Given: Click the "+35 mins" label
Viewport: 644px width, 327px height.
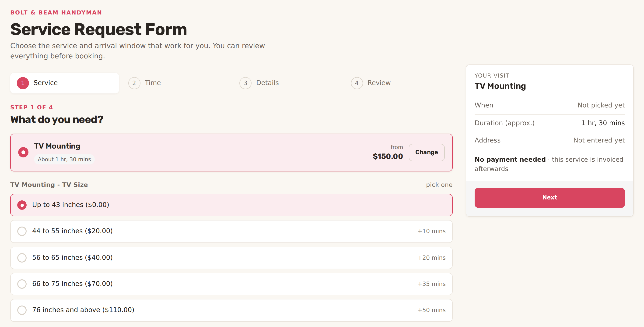Looking at the screenshot, I should pos(431,284).
